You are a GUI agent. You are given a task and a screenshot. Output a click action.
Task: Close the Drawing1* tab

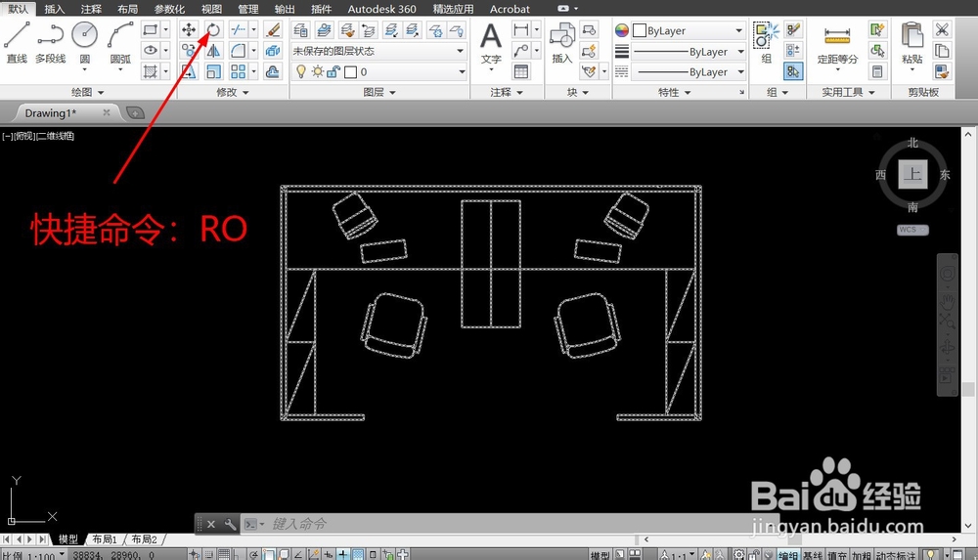coord(106,112)
